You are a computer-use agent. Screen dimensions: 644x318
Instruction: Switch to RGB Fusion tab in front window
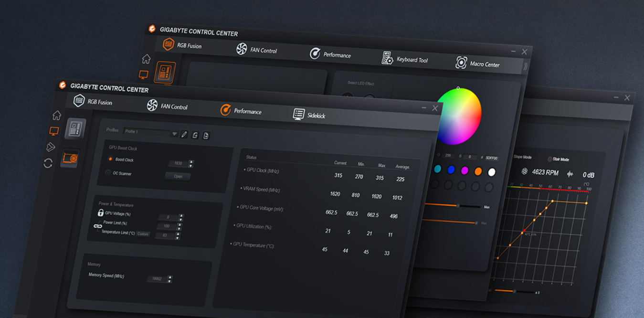[93, 101]
